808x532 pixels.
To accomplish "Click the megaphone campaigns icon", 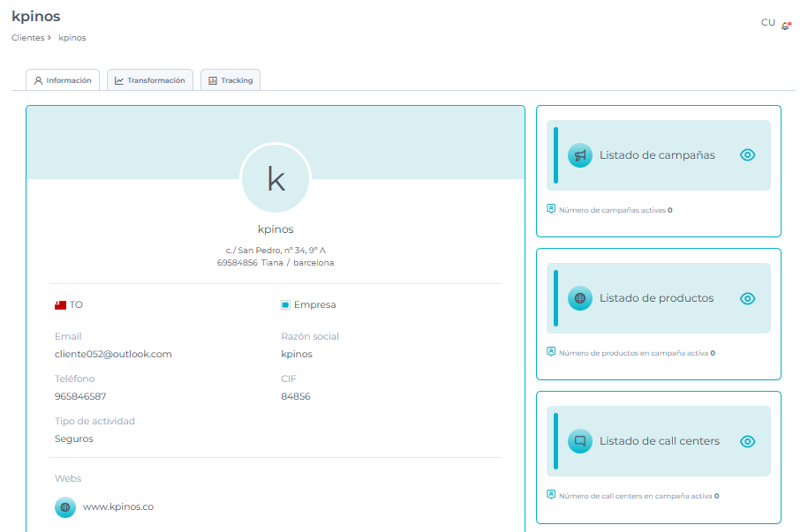I will [x=580, y=155].
